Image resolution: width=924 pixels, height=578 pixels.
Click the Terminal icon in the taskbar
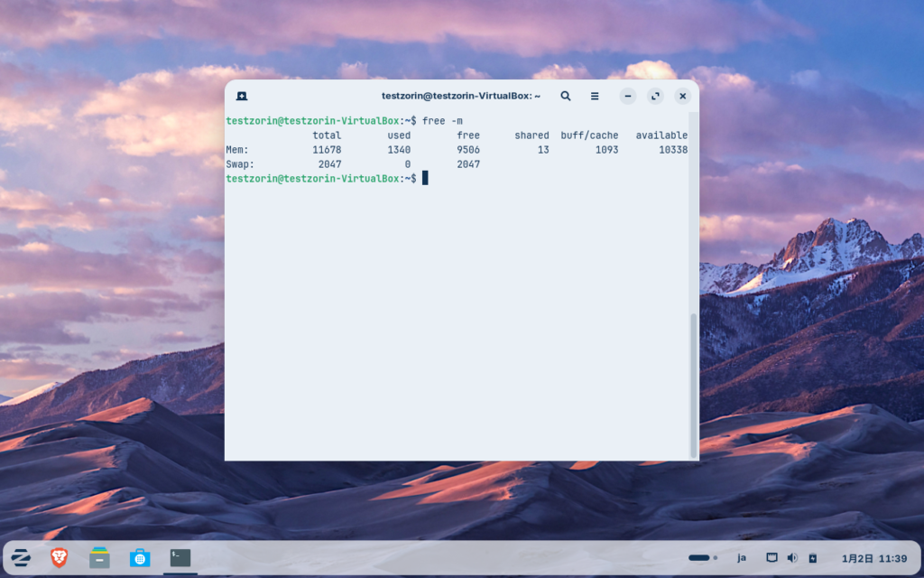(x=180, y=558)
